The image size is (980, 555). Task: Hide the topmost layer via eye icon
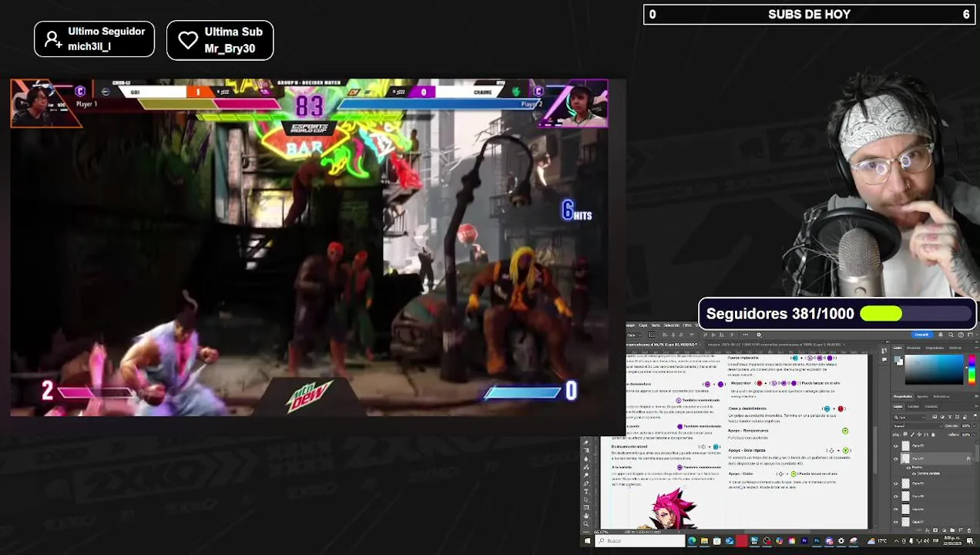[x=895, y=446]
